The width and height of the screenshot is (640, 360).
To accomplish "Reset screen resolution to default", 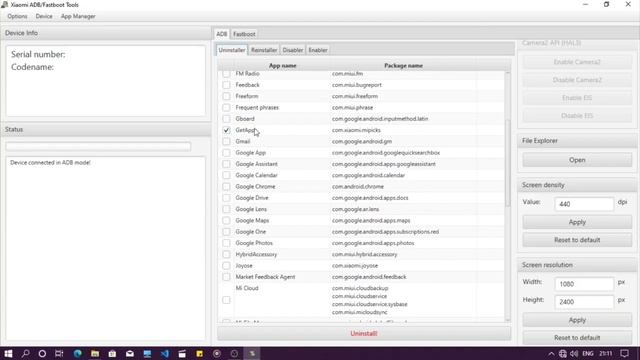I will point(577,338).
